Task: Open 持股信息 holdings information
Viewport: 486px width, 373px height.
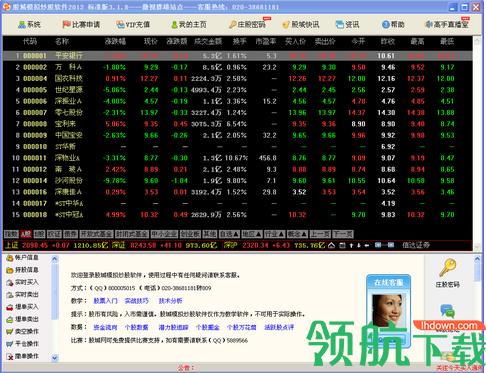Action: [x=22, y=270]
